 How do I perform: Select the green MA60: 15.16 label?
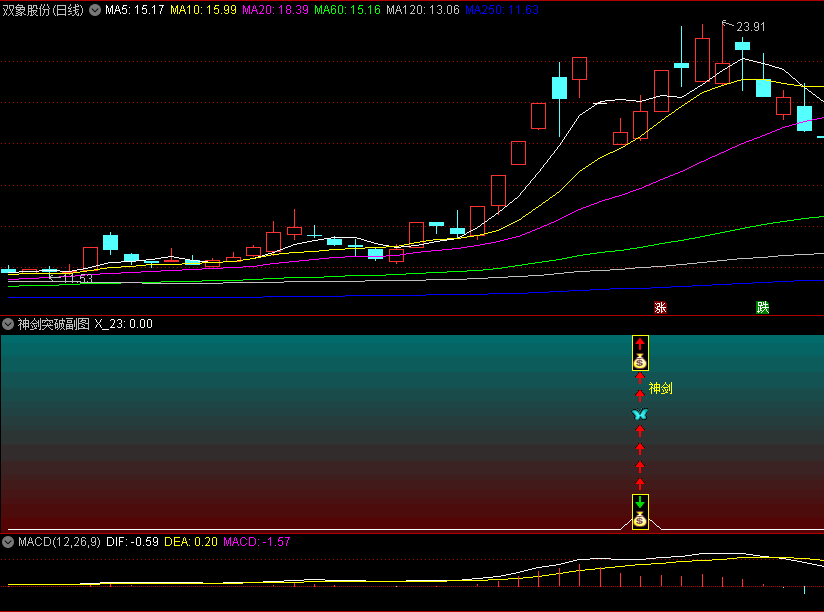click(347, 10)
